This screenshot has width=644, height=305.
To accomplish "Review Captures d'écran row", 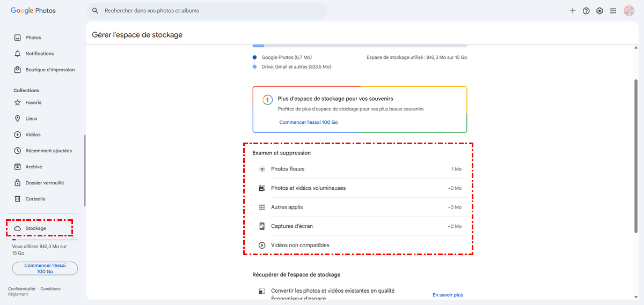I will [x=360, y=226].
